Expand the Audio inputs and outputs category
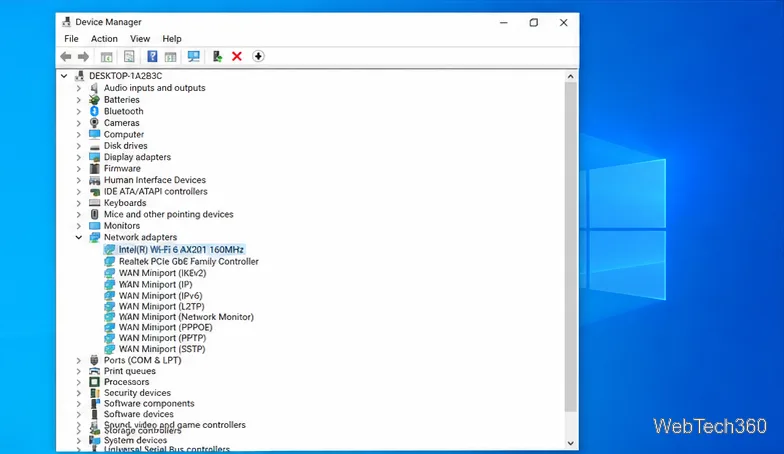The width and height of the screenshot is (784, 454). click(x=78, y=88)
